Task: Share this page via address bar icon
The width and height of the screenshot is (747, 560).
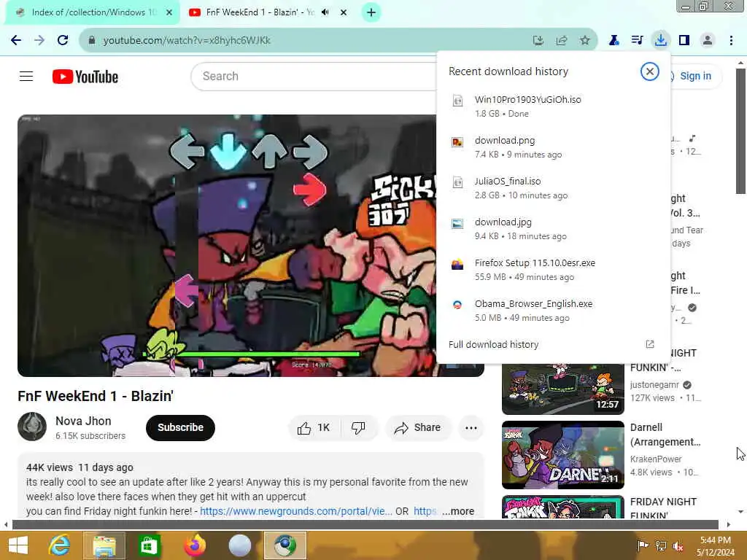Action: [562, 41]
